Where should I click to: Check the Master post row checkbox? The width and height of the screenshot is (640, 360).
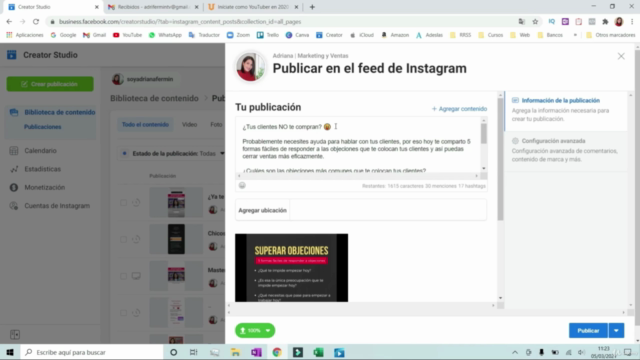[x=123, y=276]
